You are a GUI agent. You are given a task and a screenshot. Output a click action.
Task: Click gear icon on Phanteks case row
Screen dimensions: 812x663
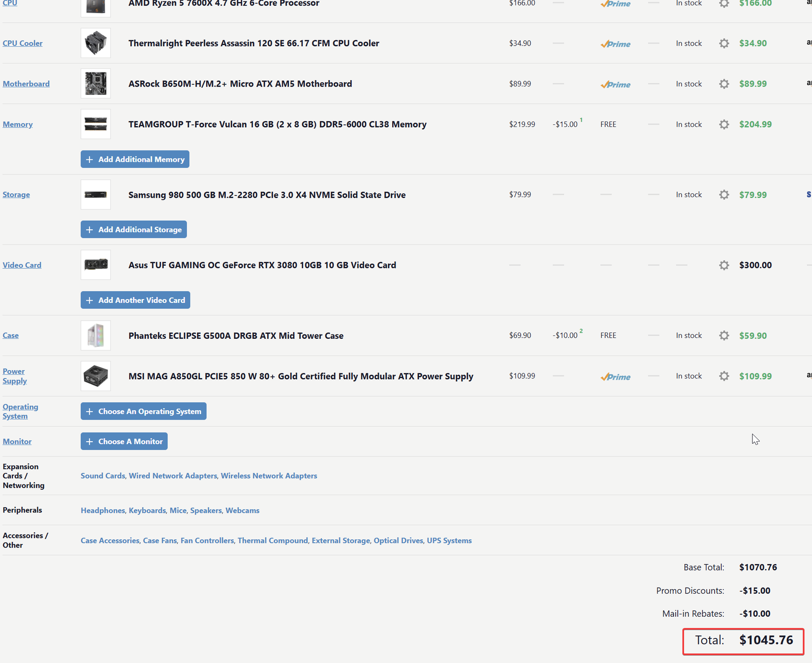(724, 335)
